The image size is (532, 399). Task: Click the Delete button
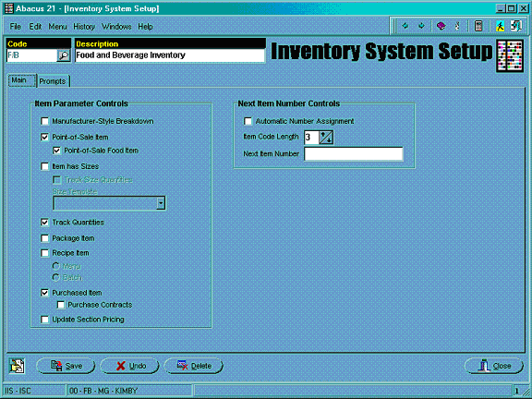pos(193,366)
